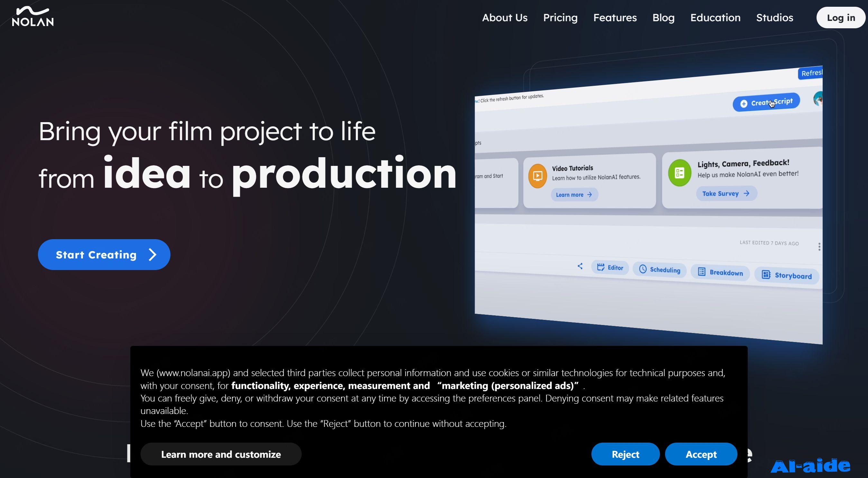Click the list icon in Breakdown

[701, 272]
